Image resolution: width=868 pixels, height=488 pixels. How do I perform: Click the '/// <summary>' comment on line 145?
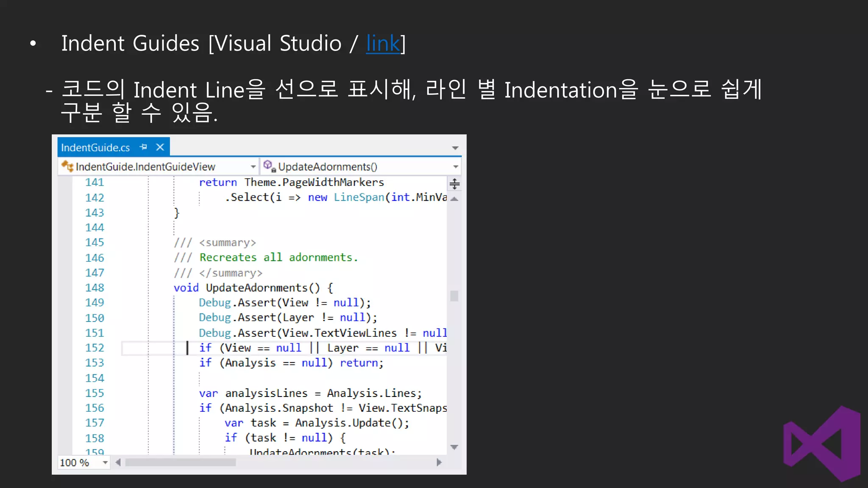coord(215,243)
